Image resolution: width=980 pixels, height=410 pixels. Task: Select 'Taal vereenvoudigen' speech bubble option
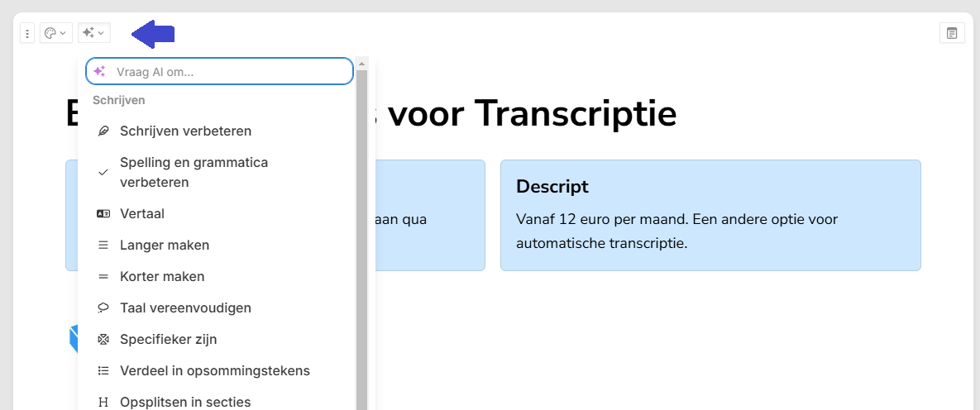185,308
